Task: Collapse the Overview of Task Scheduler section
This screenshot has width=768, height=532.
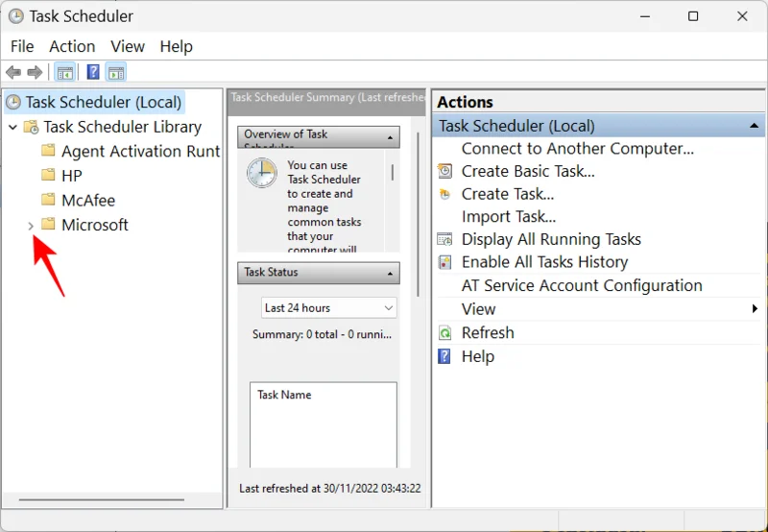Action: pyautogui.click(x=391, y=137)
